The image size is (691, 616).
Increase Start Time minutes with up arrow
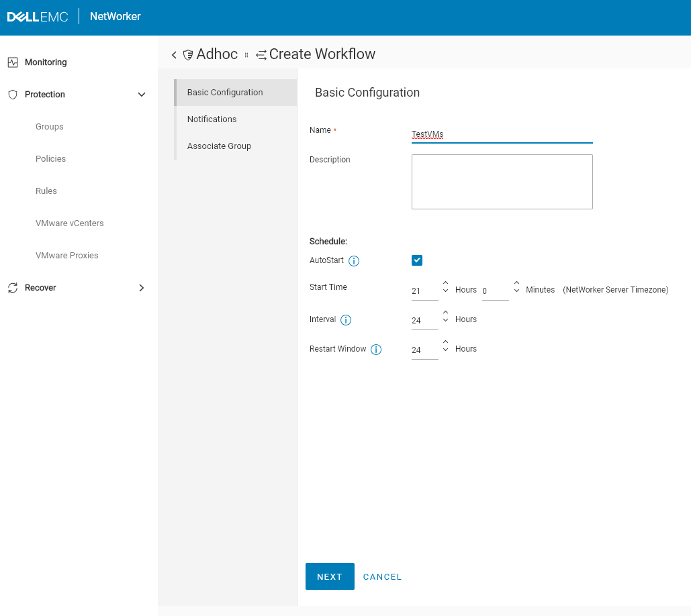pyautogui.click(x=516, y=283)
